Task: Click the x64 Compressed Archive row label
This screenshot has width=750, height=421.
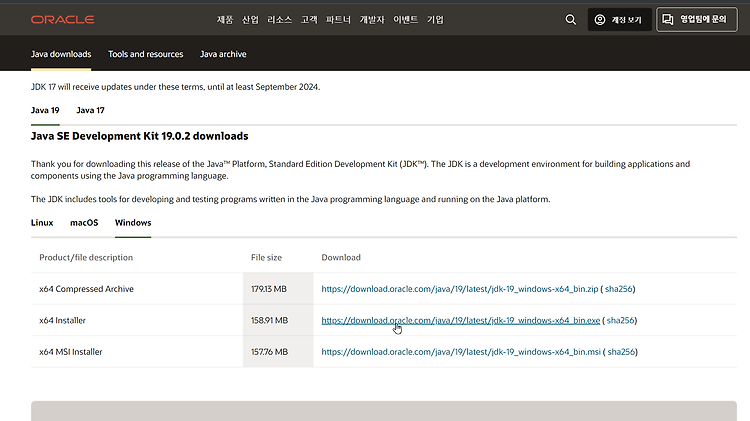Action: (x=87, y=289)
